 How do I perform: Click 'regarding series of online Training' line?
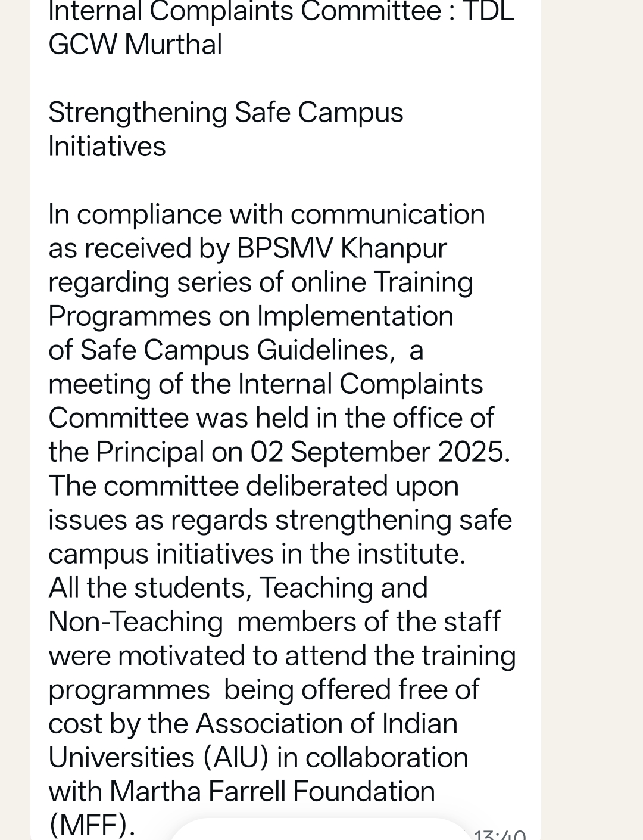tap(261, 282)
